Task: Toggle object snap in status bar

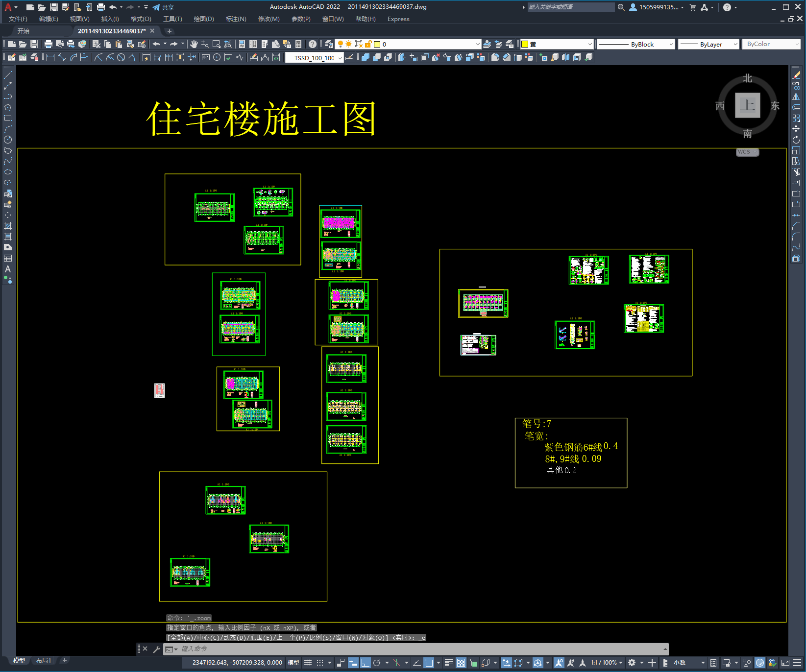Action: point(429,663)
